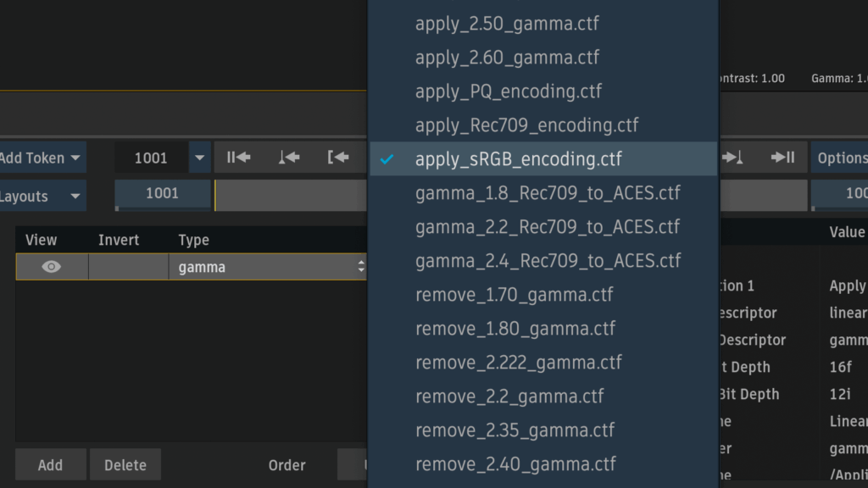Viewport: 868px width, 488px height.
Task: Click the Delete button
Action: (125, 465)
